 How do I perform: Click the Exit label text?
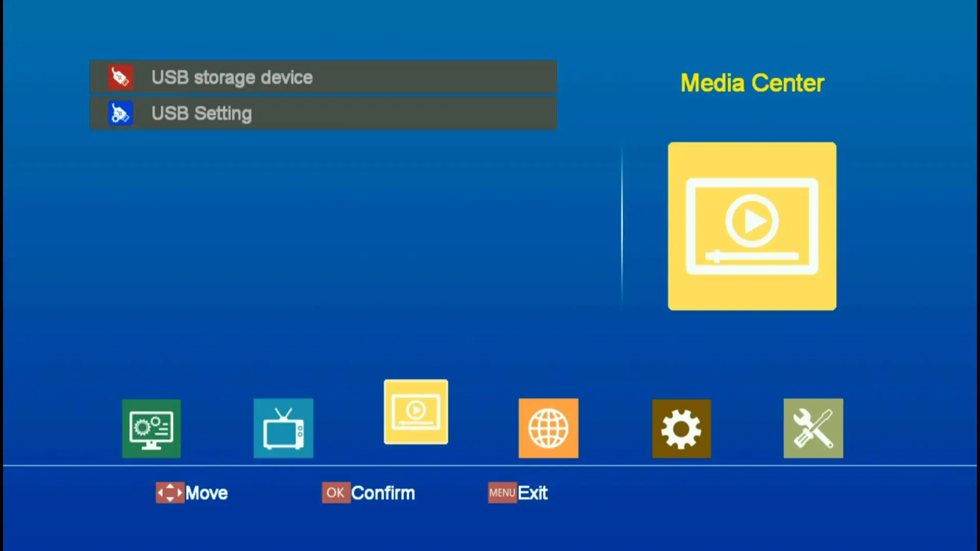point(533,493)
